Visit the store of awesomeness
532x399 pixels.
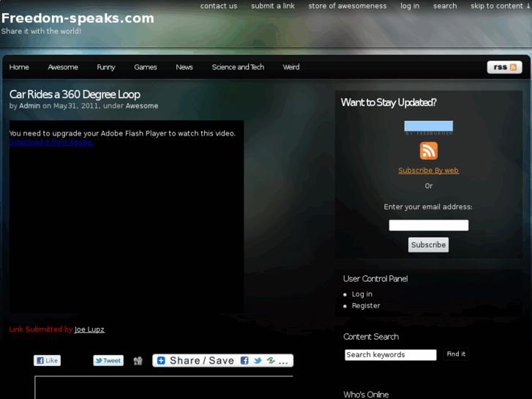tap(348, 6)
